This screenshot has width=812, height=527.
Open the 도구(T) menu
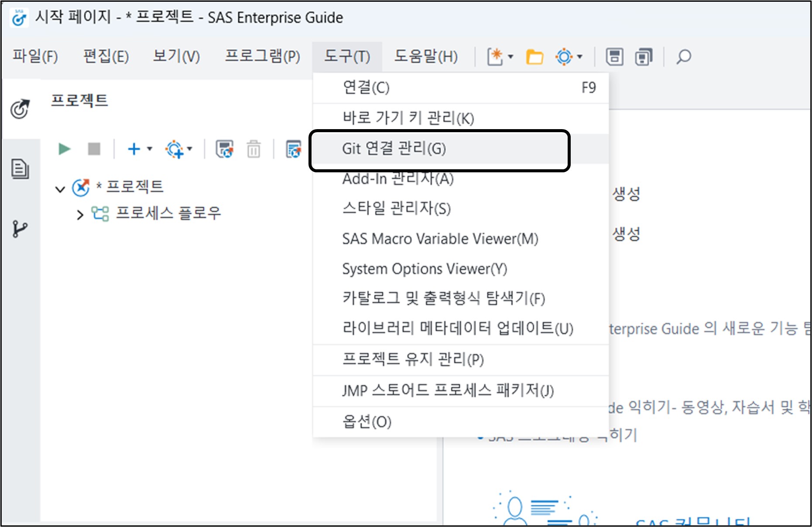tap(347, 56)
